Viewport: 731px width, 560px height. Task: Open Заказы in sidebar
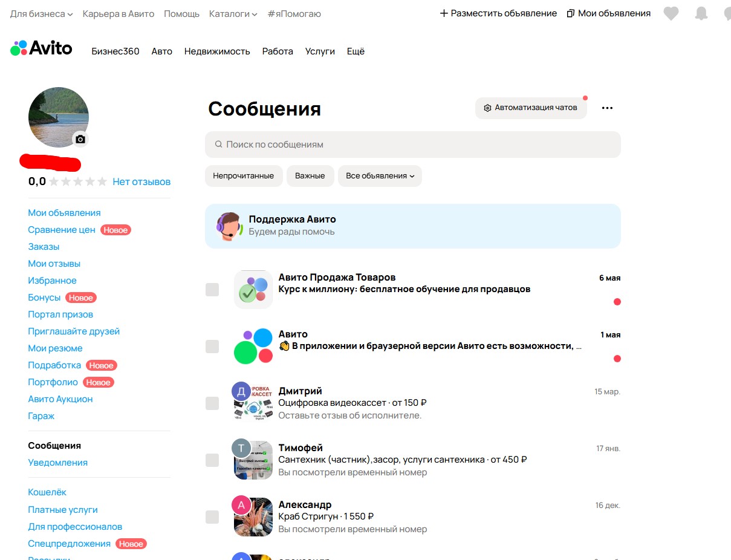44,247
